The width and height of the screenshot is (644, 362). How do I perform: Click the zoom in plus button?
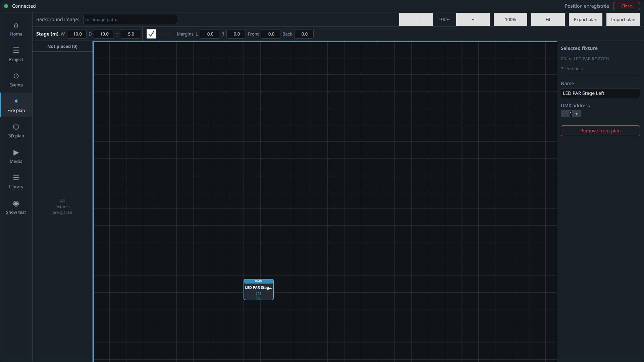tap(473, 19)
